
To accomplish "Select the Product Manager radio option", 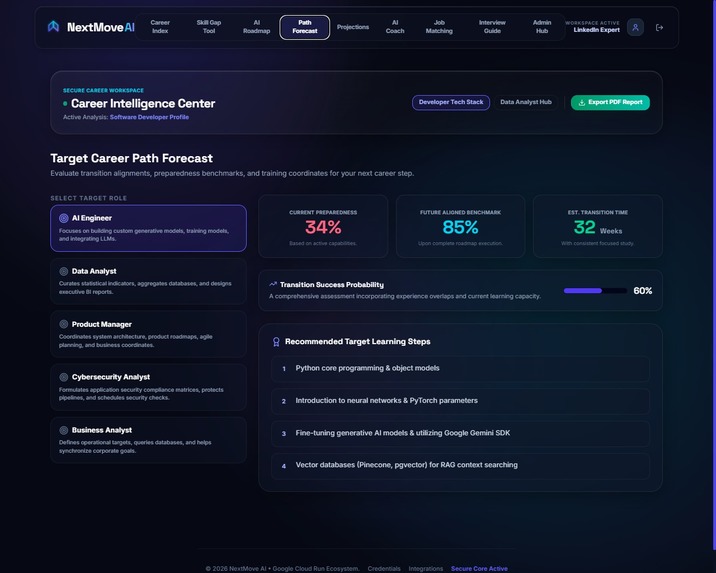I will point(64,324).
